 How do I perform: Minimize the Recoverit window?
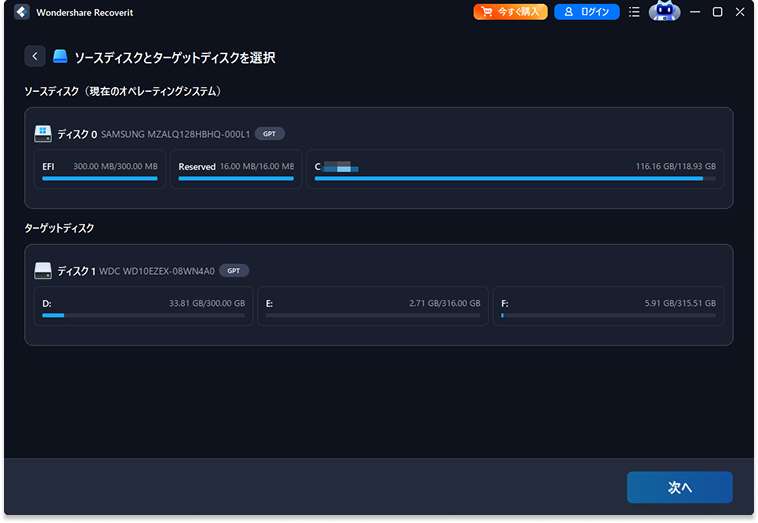(x=695, y=12)
